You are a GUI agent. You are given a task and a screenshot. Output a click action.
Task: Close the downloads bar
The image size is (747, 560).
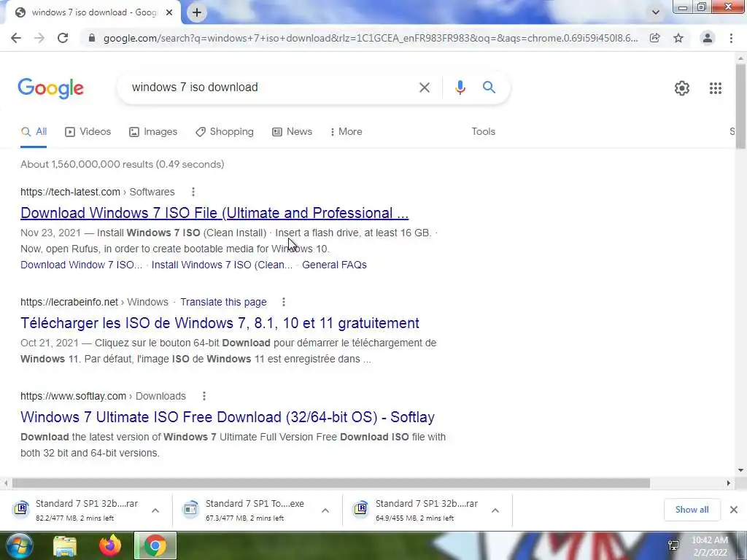point(734,510)
